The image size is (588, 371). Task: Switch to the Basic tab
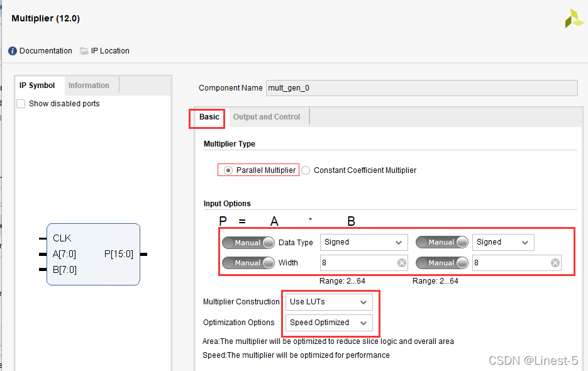209,117
